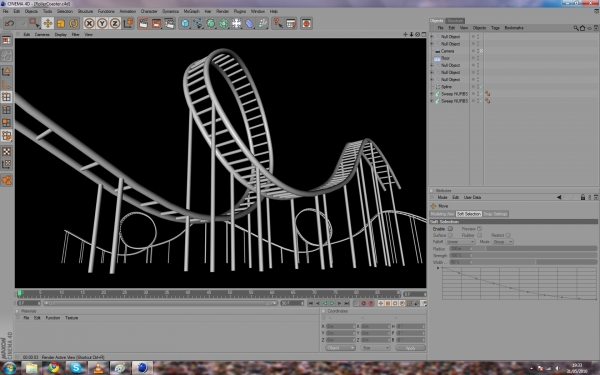Toggle the Restrict checkbox
The image size is (600, 375).
click(508, 235)
